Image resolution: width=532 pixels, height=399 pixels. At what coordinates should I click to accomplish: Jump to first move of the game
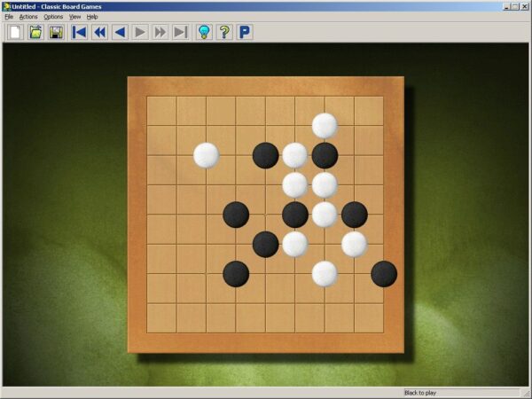79,33
